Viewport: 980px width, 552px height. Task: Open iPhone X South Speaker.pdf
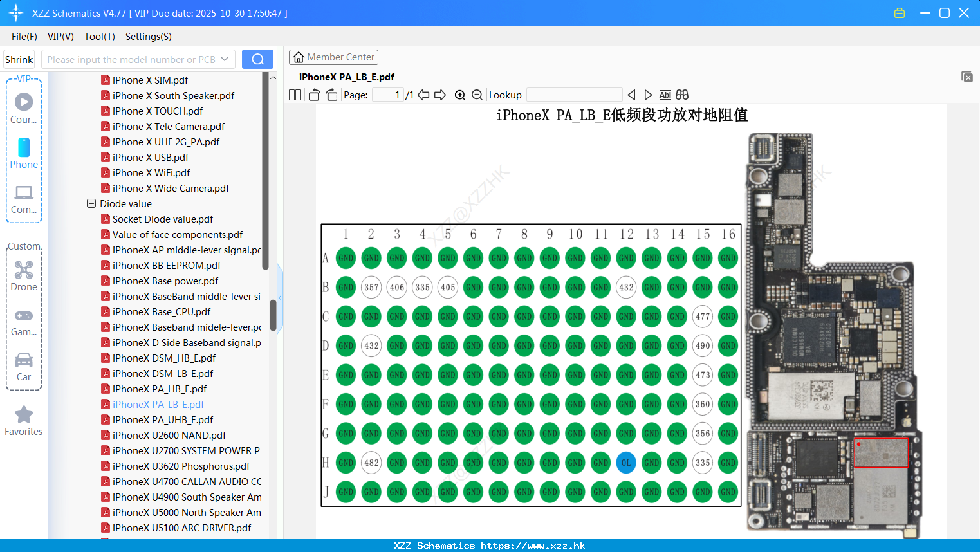[x=173, y=95]
